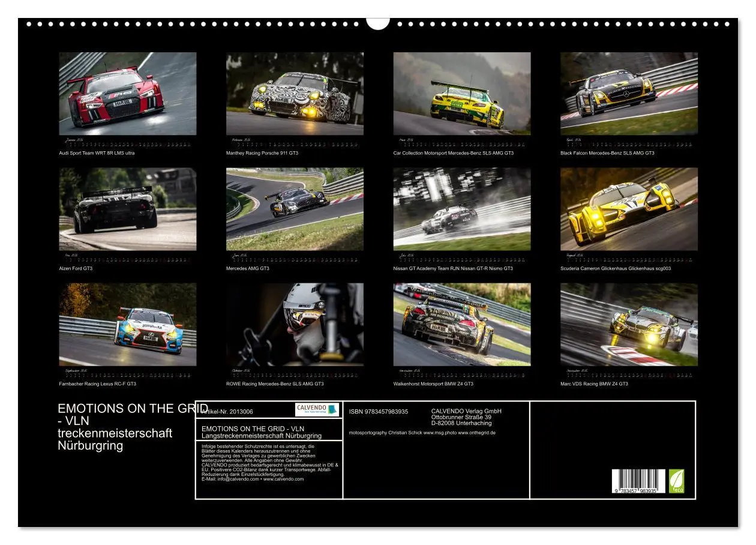The image size is (756, 545).
Task: Click the ISBN barcode
Action: click(x=639, y=481)
